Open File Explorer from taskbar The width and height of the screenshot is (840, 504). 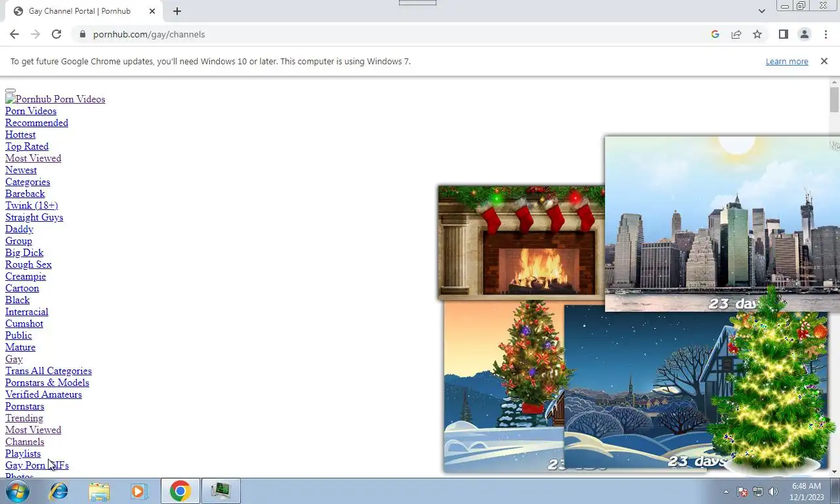click(99, 491)
